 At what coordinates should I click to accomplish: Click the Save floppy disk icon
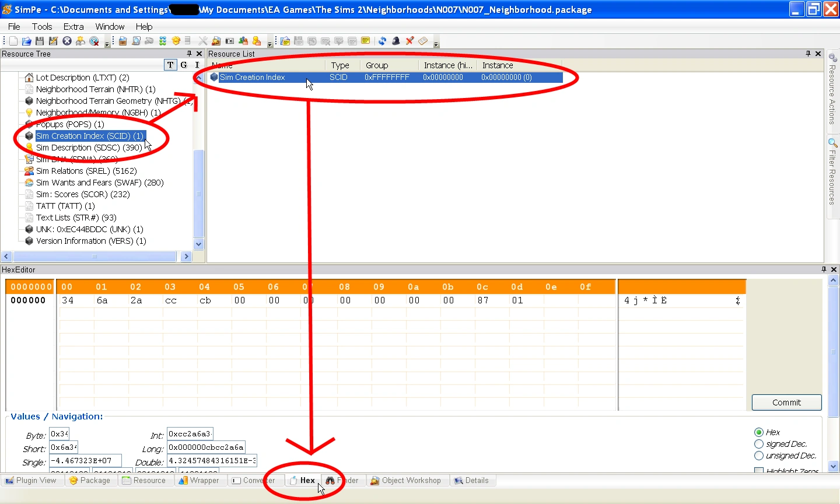(40, 41)
